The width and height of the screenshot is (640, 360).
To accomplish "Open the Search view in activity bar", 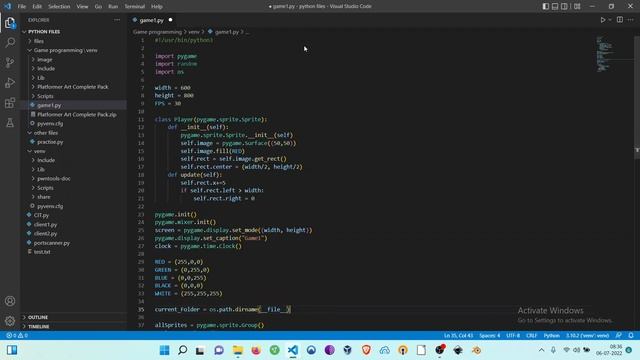I will coord(10,42).
